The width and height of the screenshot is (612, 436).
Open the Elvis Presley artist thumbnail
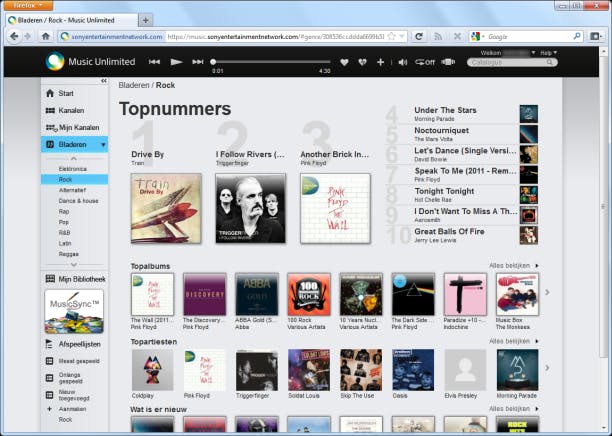pos(465,370)
